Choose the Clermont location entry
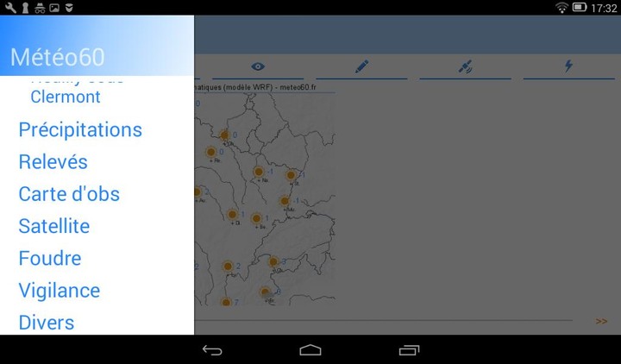 point(66,97)
